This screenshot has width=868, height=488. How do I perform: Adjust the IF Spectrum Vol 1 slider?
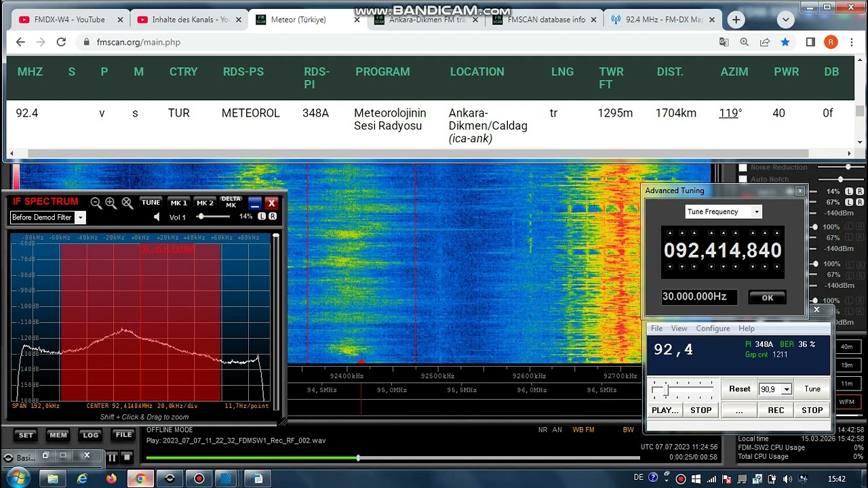pyautogui.click(x=214, y=217)
